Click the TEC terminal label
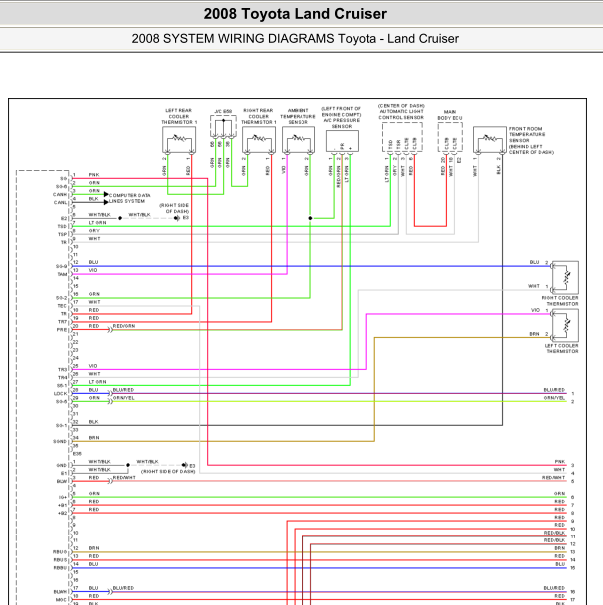 coord(62,306)
